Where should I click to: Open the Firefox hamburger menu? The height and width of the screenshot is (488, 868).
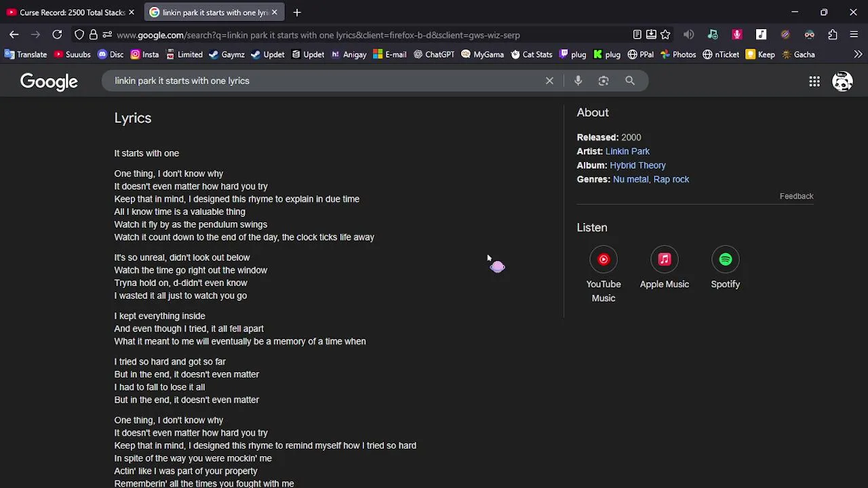854,35
